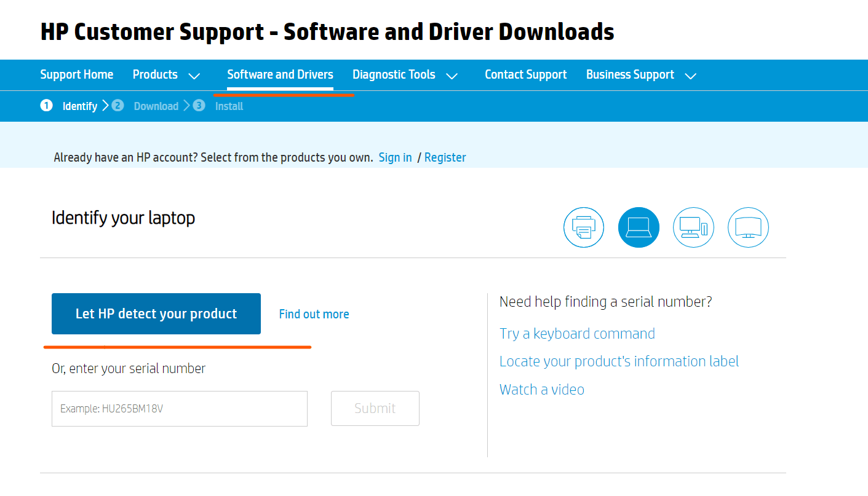Open the Products menu label
Viewport: 868px width, 496px height.
pyautogui.click(x=155, y=75)
